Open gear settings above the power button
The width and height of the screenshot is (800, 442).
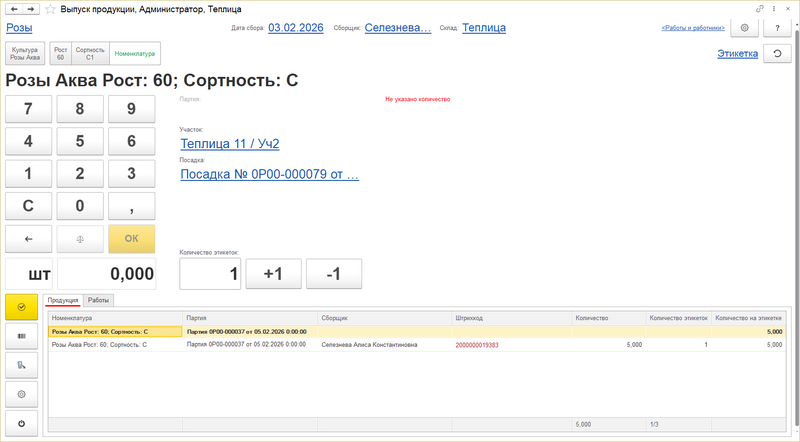(21, 395)
